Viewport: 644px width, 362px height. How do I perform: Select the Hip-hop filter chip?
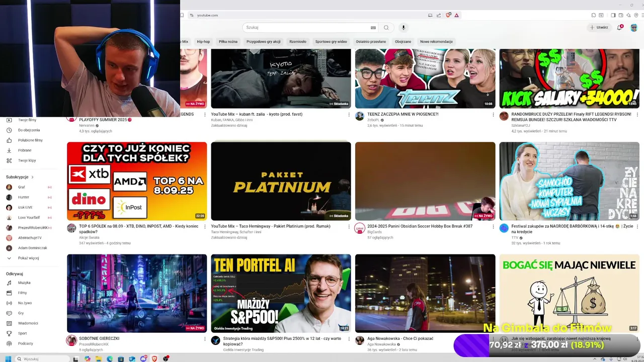[x=203, y=42]
